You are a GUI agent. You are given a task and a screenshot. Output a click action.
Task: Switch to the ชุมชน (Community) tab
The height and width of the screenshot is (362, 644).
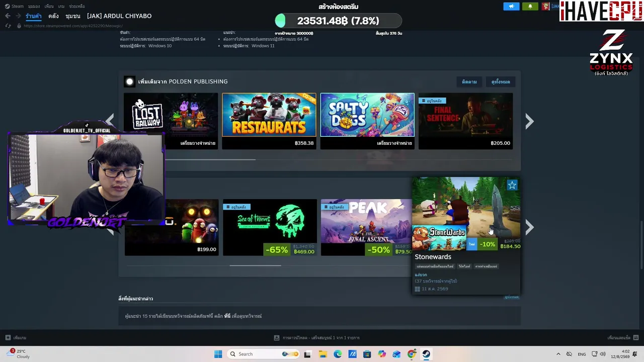73,16
